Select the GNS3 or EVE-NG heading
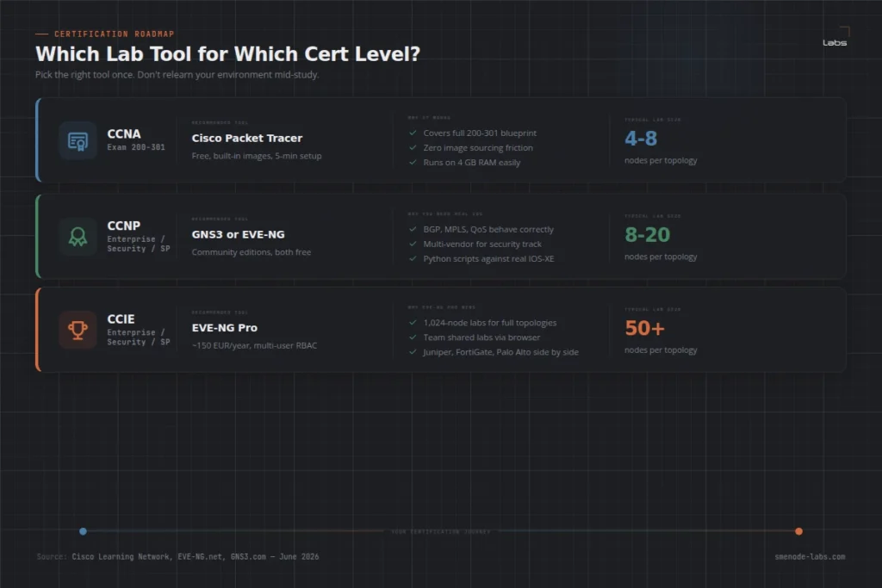 tap(238, 234)
